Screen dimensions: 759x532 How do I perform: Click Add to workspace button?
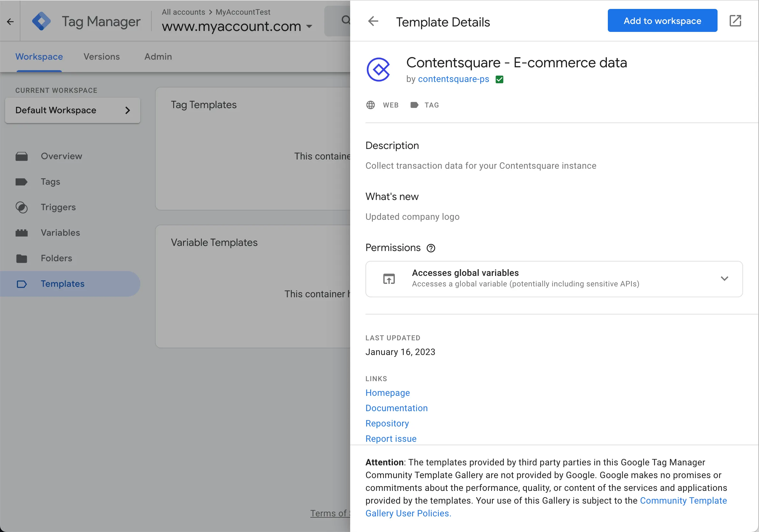pos(662,21)
